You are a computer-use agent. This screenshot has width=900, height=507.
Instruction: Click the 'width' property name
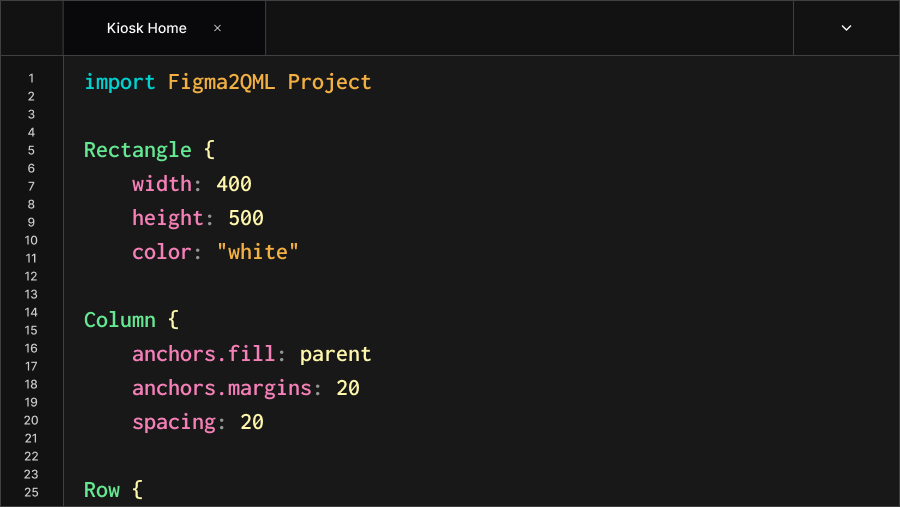pos(161,184)
